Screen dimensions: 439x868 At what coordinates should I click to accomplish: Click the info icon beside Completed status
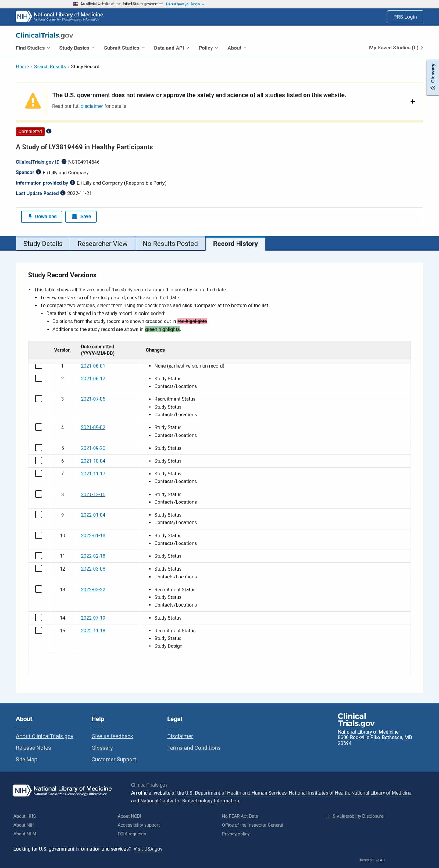49,131
